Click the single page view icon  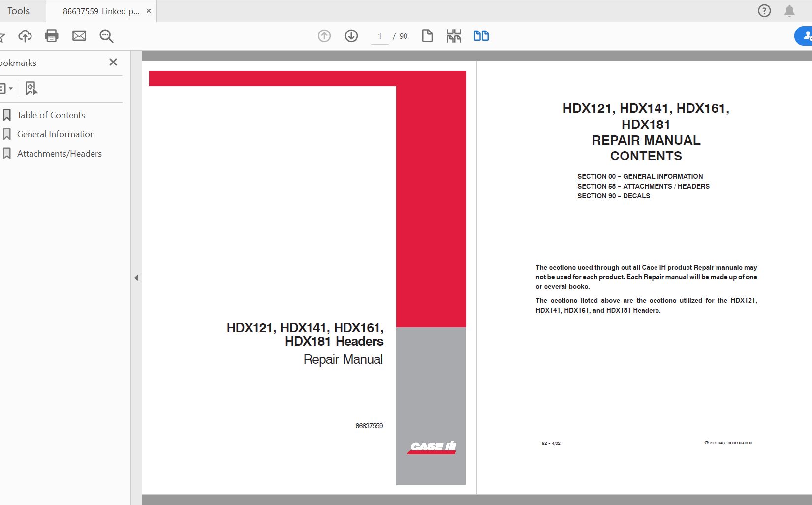pyautogui.click(x=427, y=35)
